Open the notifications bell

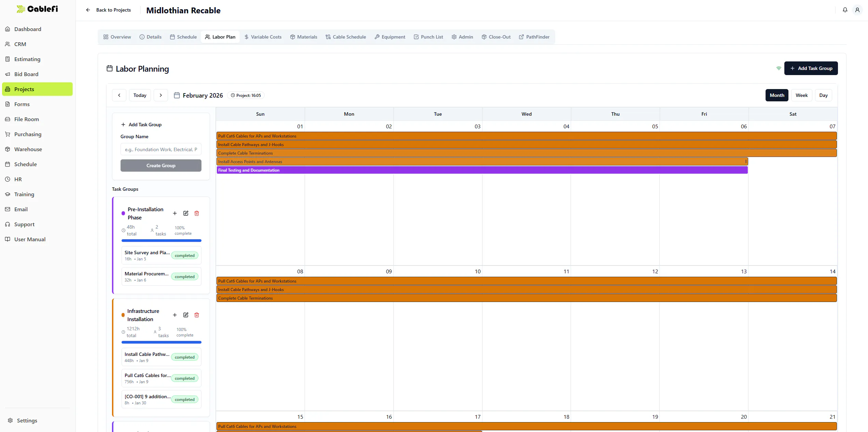[845, 10]
